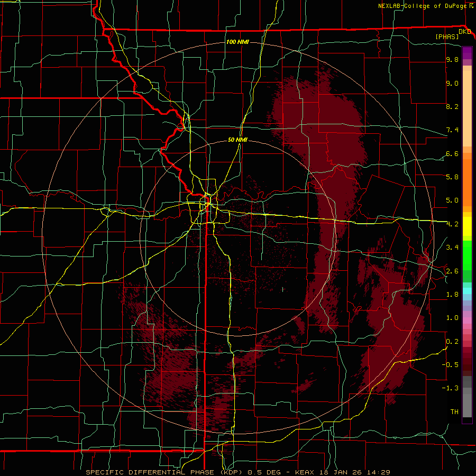
Task: Click the KEAX 18 JAN 26 14:29 timestamp
Action: (342, 472)
